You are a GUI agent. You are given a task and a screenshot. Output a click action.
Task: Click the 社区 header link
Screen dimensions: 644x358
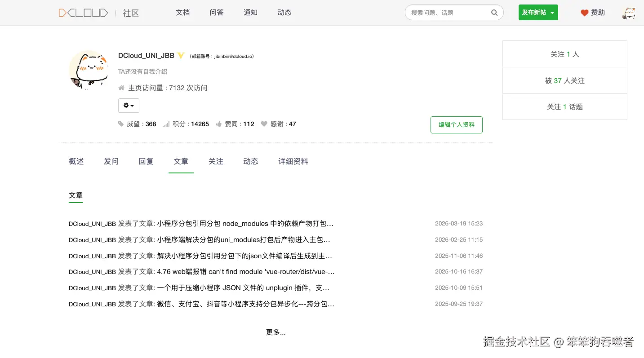pos(131,13)
